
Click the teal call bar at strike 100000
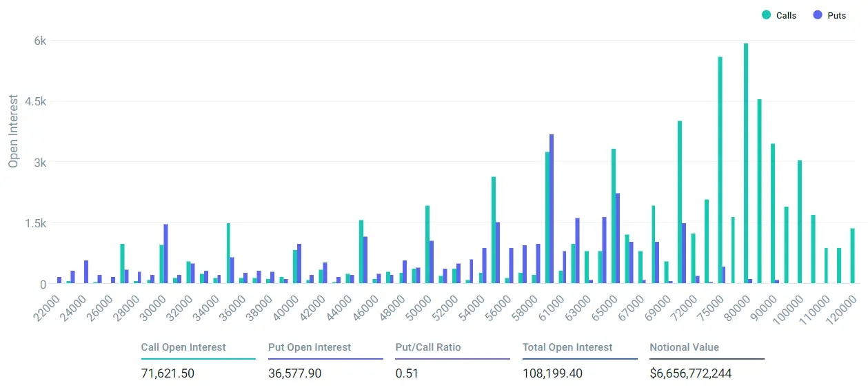(x=800, y=221)
